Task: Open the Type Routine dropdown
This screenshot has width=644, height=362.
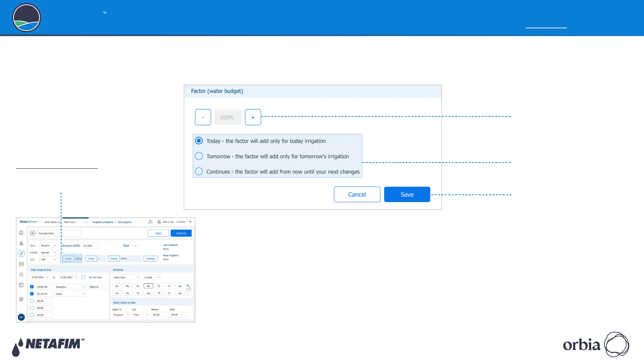Action: 49,246
